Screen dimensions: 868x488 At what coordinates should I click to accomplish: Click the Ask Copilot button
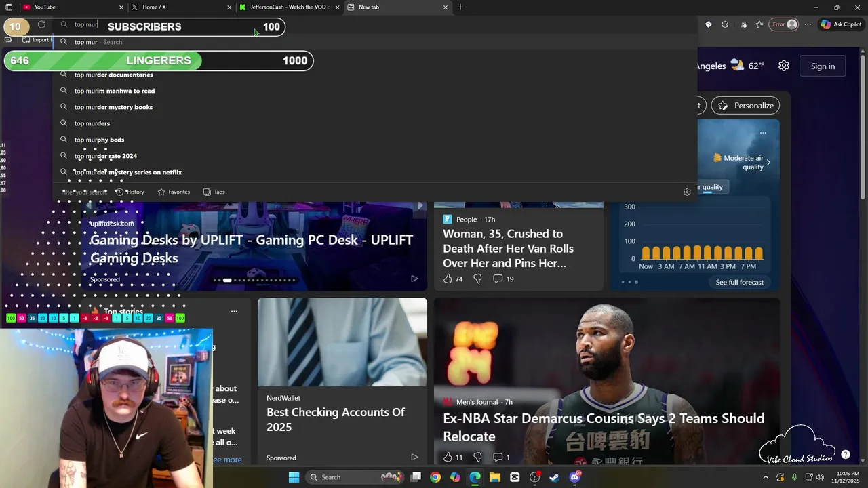(841, 24)
